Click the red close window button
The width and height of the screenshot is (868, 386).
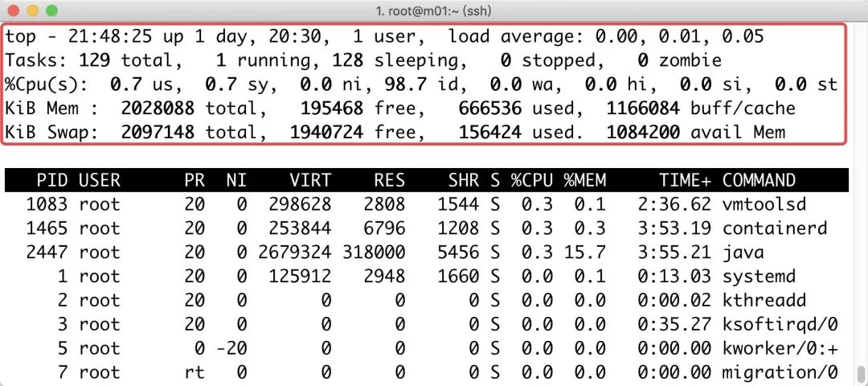click(15, 11)
